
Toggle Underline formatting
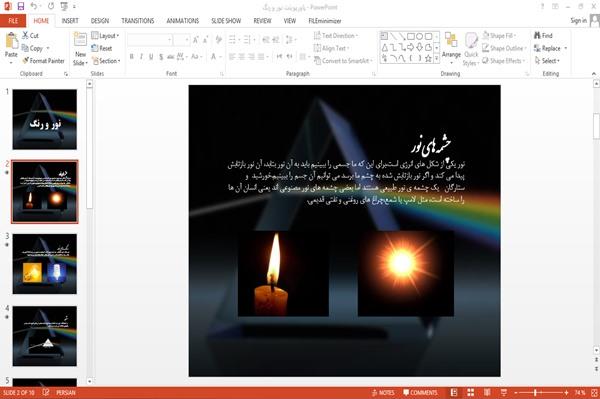click(151, 57)
